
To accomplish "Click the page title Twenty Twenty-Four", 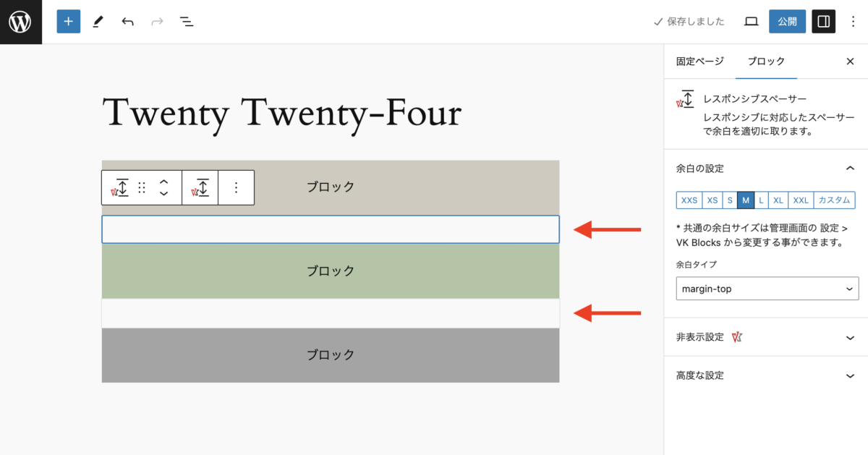I will click(282, 114).
